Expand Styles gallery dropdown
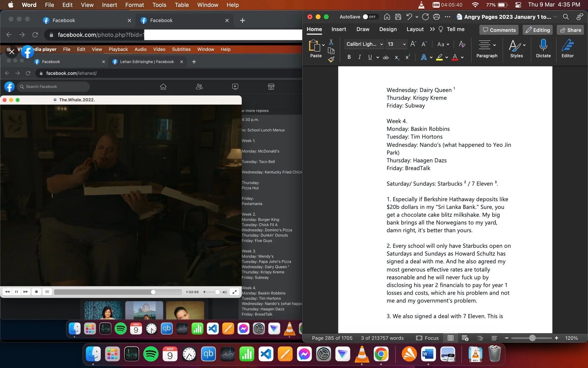The width and height of the screenshot is (588, 368). 524,45
